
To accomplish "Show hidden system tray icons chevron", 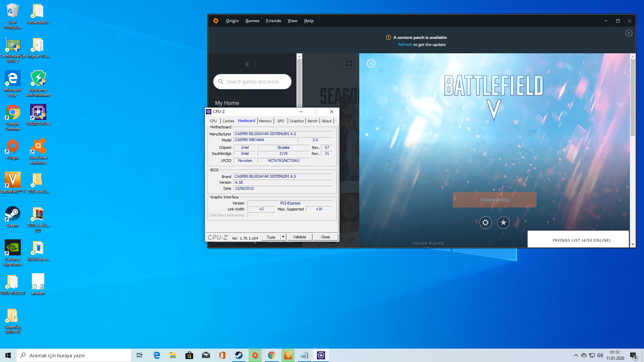I will [x=576, y=355].
